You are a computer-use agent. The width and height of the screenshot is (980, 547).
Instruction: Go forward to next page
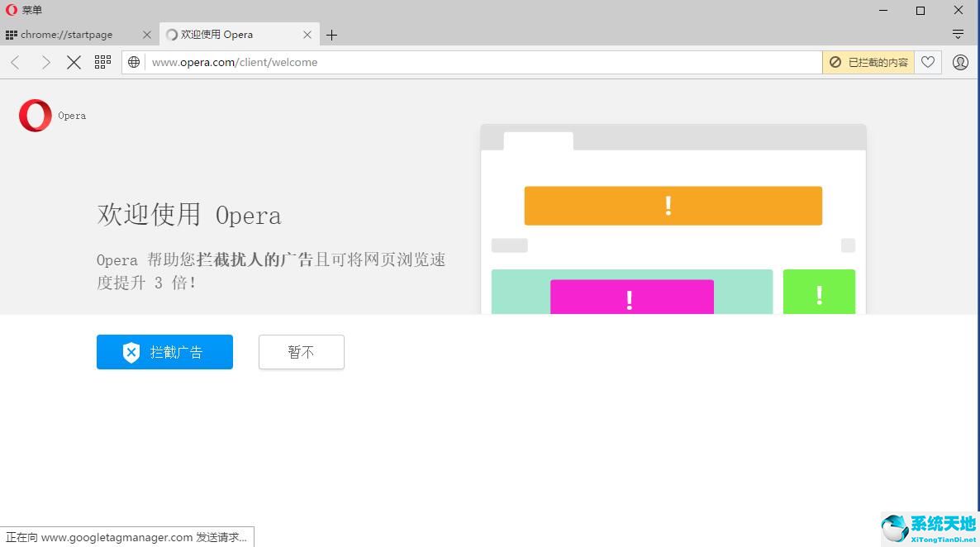pos(45,62)
